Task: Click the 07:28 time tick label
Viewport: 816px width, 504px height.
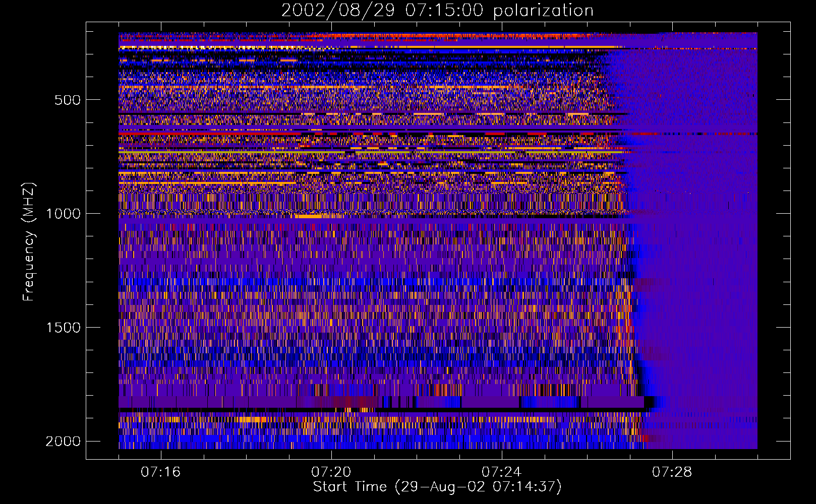Action: pos(672,472)
